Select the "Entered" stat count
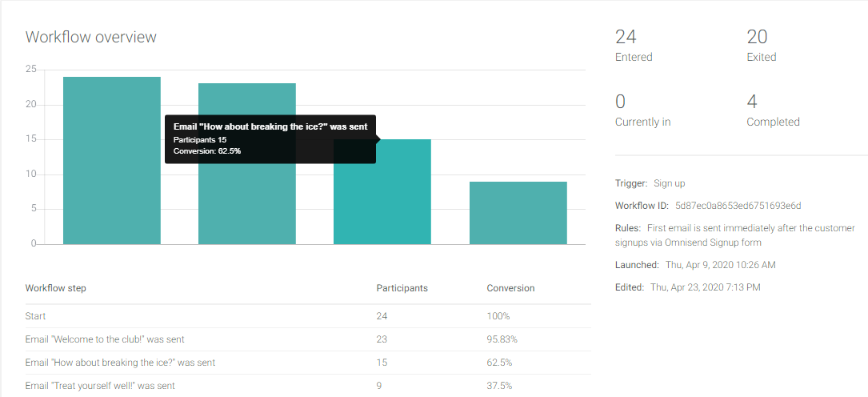868x397 pixels. (x=626, y=37)
